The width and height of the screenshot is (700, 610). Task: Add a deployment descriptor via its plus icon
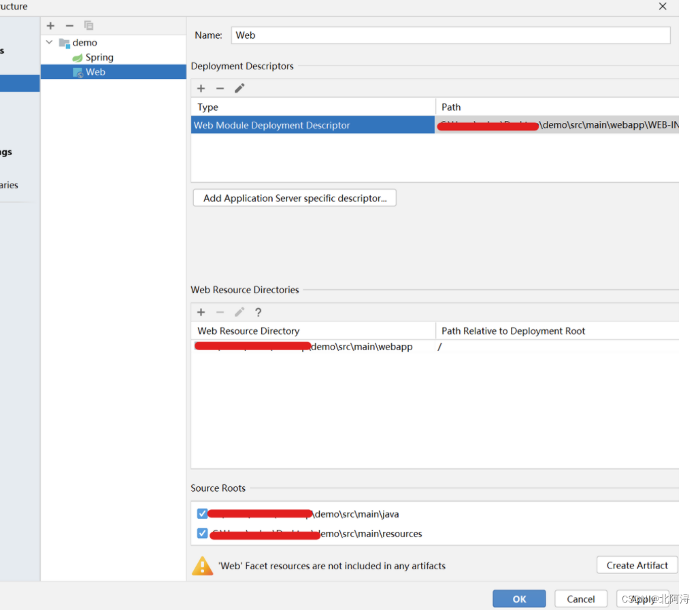[x=201, y=88]
